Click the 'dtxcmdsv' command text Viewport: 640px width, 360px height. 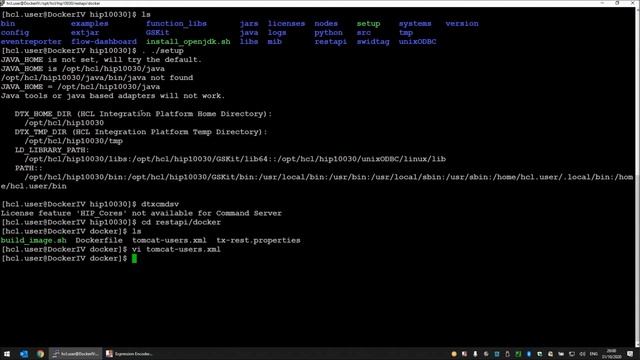coord(160,204)
